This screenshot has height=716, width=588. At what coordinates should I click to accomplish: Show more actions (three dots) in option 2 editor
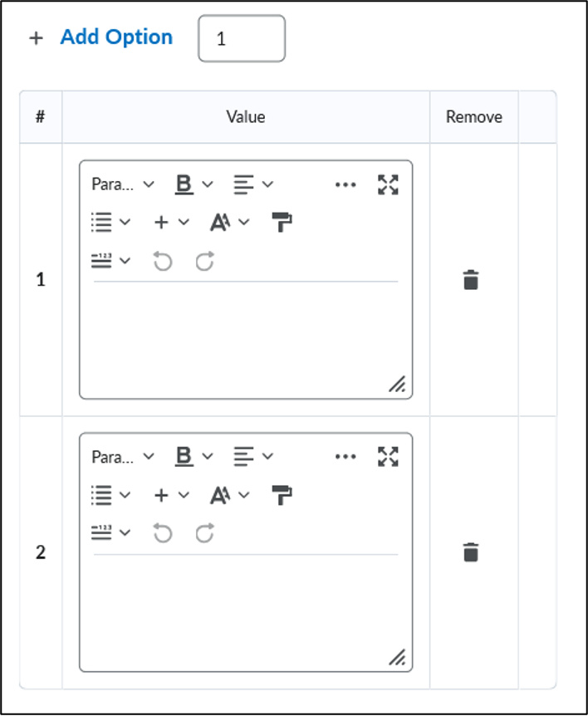coord(345,456)
